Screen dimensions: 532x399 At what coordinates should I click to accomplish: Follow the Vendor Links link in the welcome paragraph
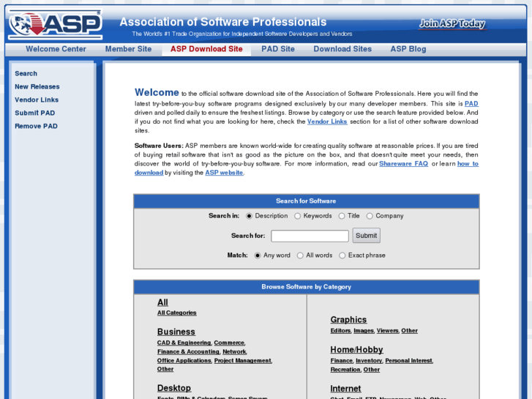pyautogui.click(x=327, y=122)
